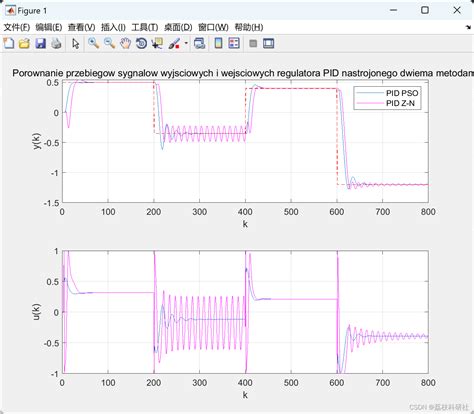The width and height of the screenshot is (474, 414).
Task: Open the 编辑(E) menu
Action: 49,27
